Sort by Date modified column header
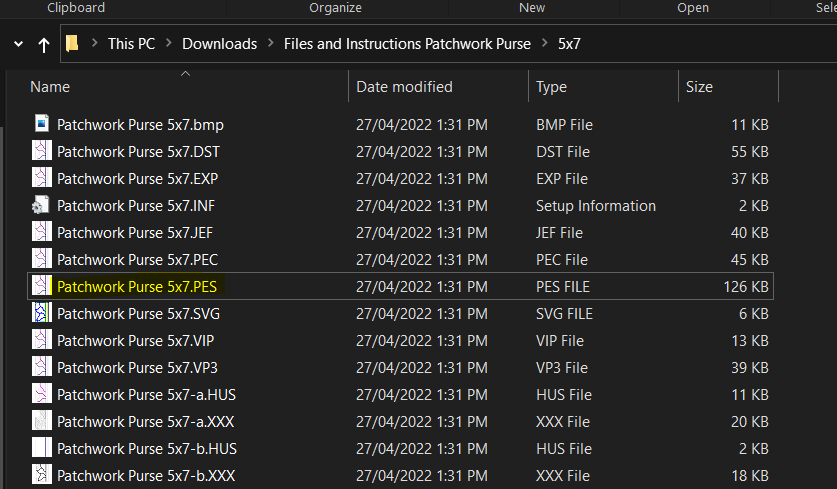The image size is (837, 489). (x=404, y=87)
